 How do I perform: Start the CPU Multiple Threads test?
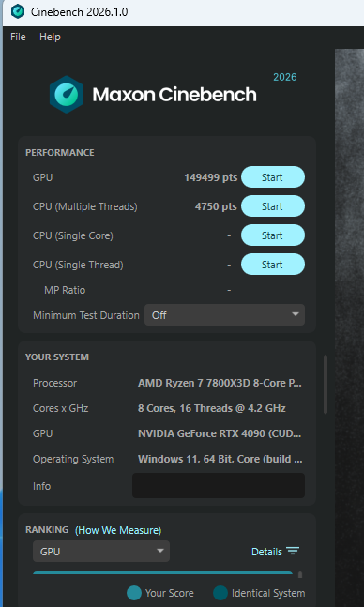point(273,206)
